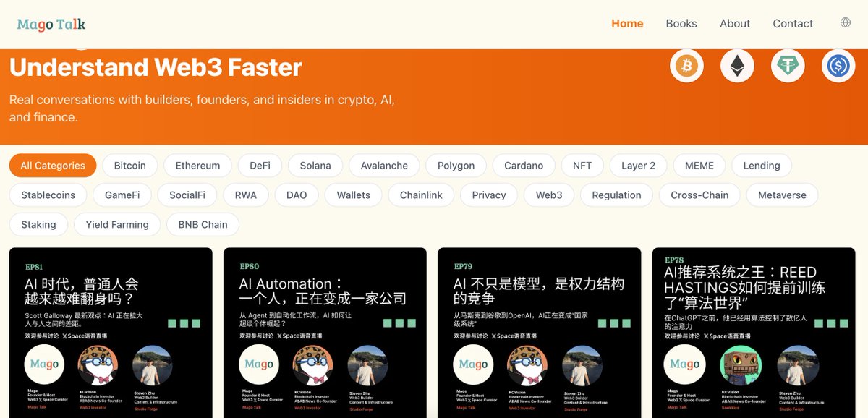Choose the DeFi category chip

[x=260, y=166]
